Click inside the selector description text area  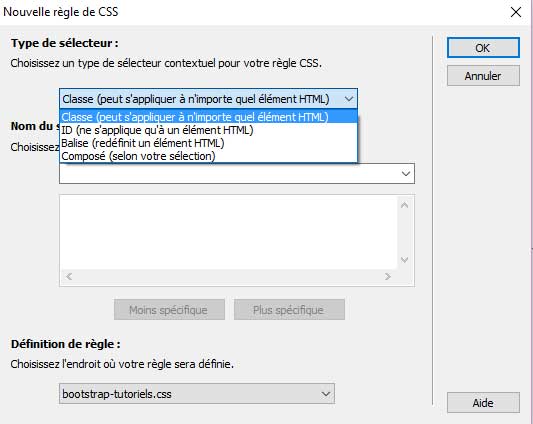(228, 233)
